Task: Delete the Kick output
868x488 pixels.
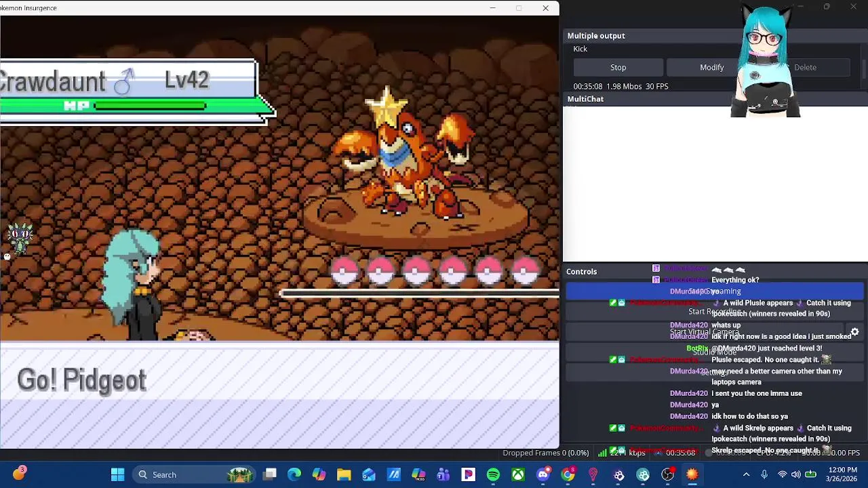Action: point(805,67)
